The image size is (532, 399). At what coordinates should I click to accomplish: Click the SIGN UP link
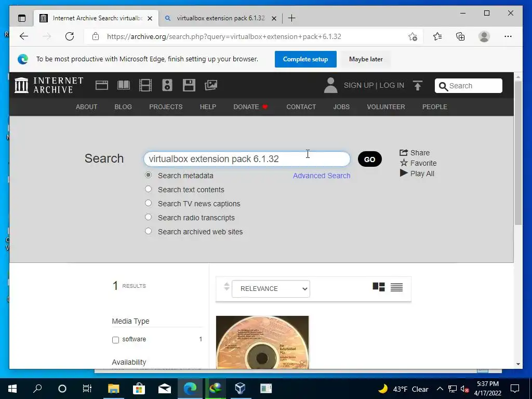pos(358,85)
